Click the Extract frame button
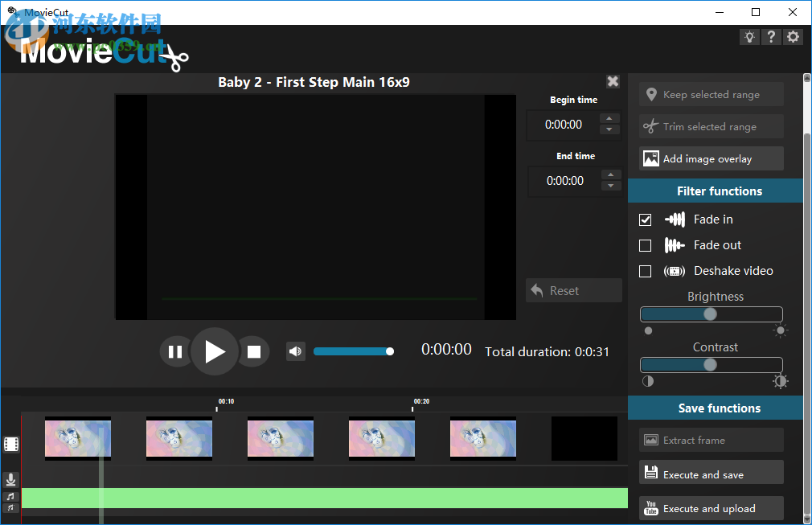The height and width of the screenshot is (525, 812). (711, 440)
